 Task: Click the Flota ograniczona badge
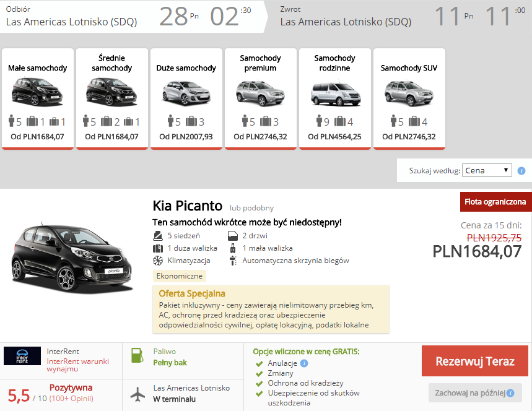(x=495, y=202)
